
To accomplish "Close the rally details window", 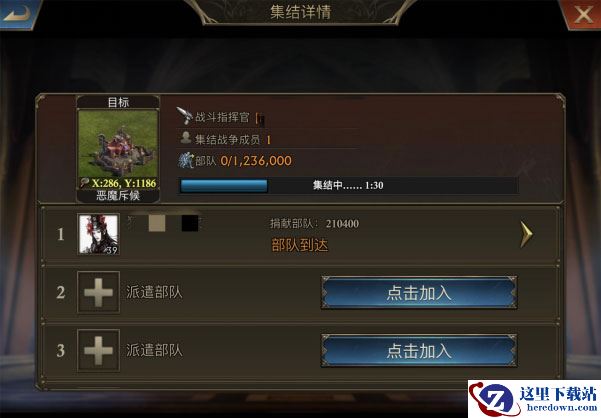I will (583, 14).
